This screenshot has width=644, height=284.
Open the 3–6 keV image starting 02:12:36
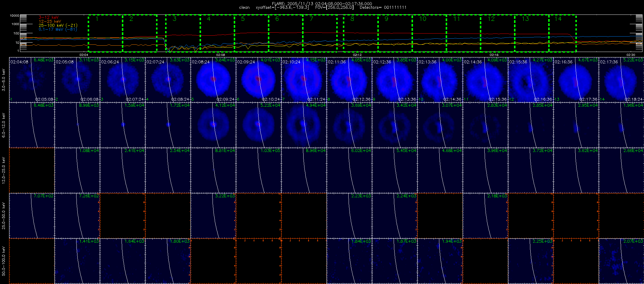click(395, 79)
